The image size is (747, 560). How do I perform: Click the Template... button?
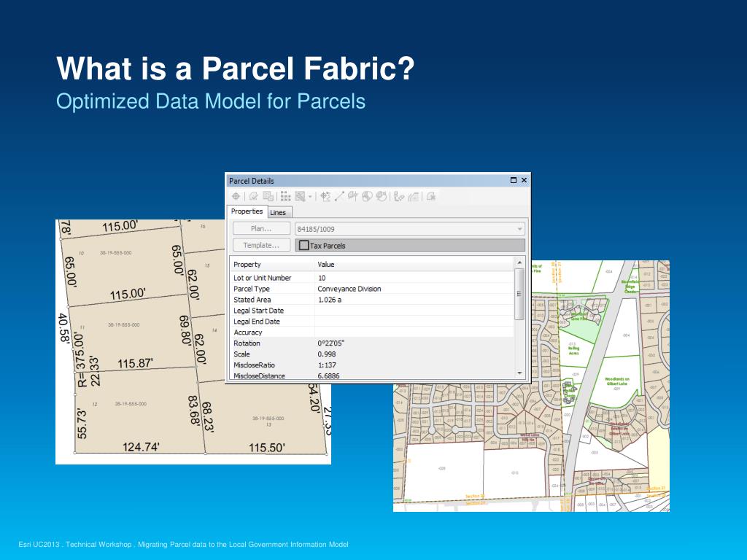click(261, 245)
